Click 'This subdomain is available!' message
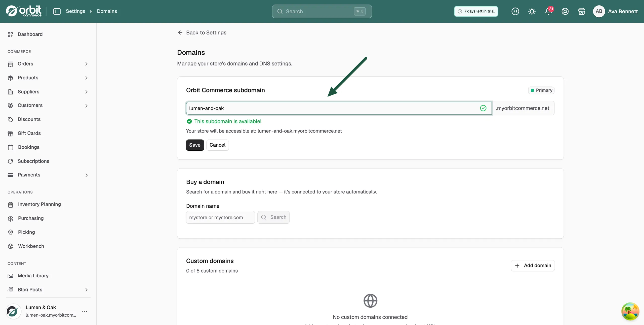This screenshot has width=644, height=325. (x=228, y=121)
